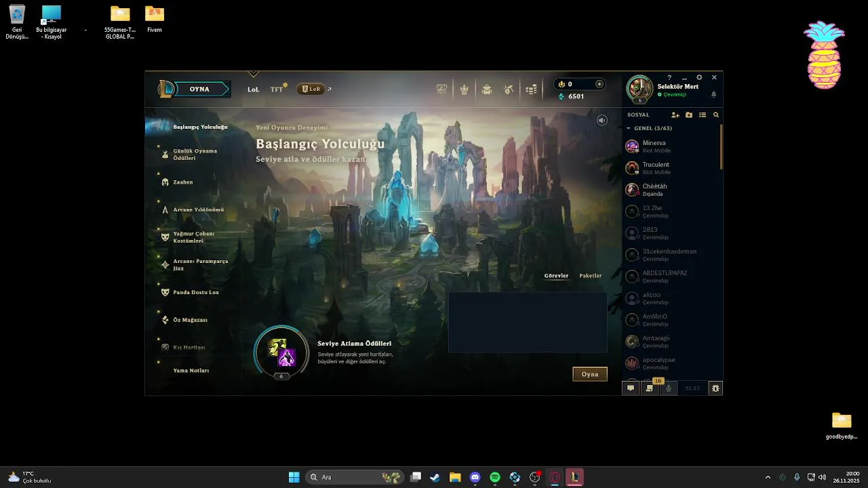Show hidden system tray icons chevron
Viewport: 868px width, 488px height.
click(x=768, y=477)
